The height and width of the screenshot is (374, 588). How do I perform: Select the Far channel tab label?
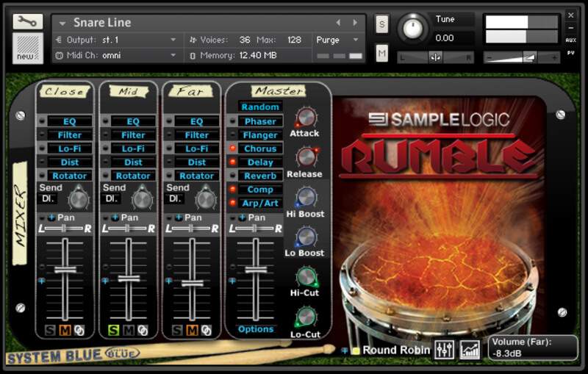(x=190, y=91)
